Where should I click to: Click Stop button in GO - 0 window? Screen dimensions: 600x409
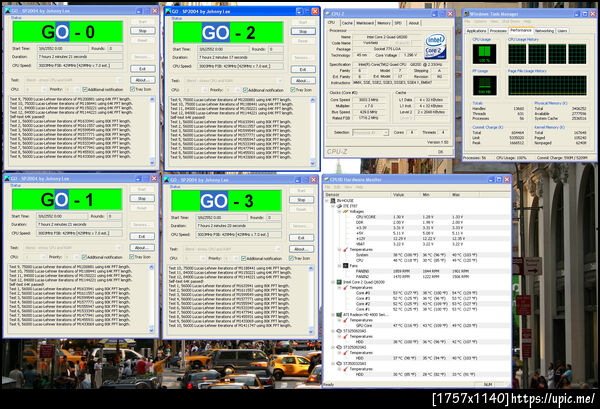click(142, 31)
